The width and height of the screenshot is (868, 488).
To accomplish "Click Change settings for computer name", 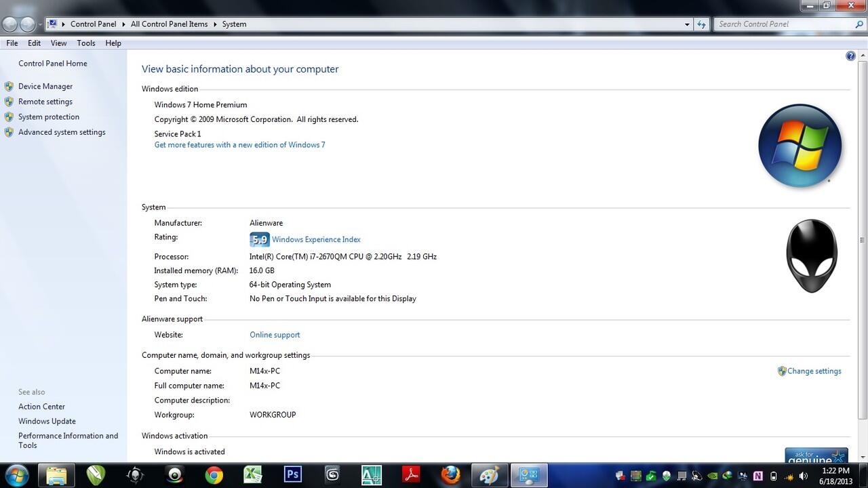I will click(x=814, y=371).
